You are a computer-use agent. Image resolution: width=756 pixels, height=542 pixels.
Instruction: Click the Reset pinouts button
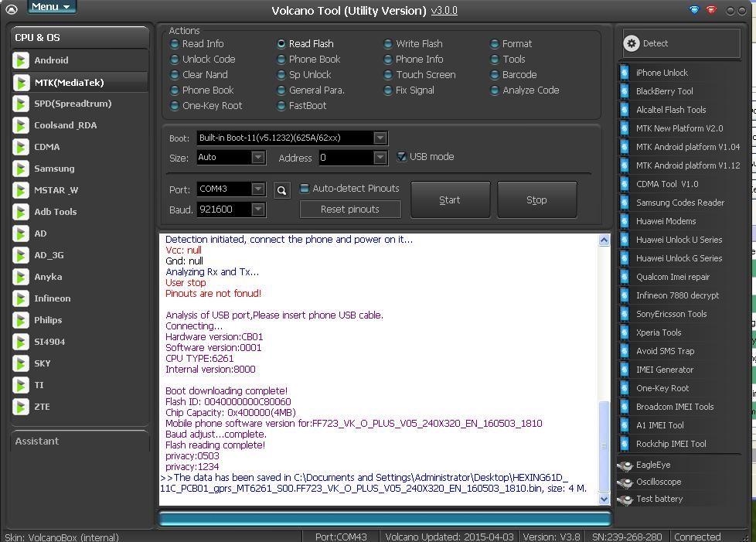[x=350, y=210]
